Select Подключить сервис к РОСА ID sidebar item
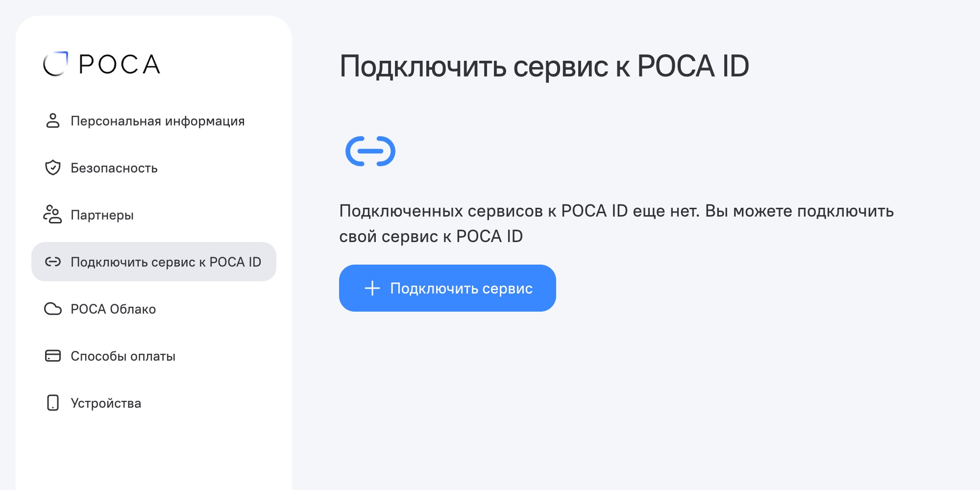The height and width of the screenshot is (490, 980). point(166,262)
